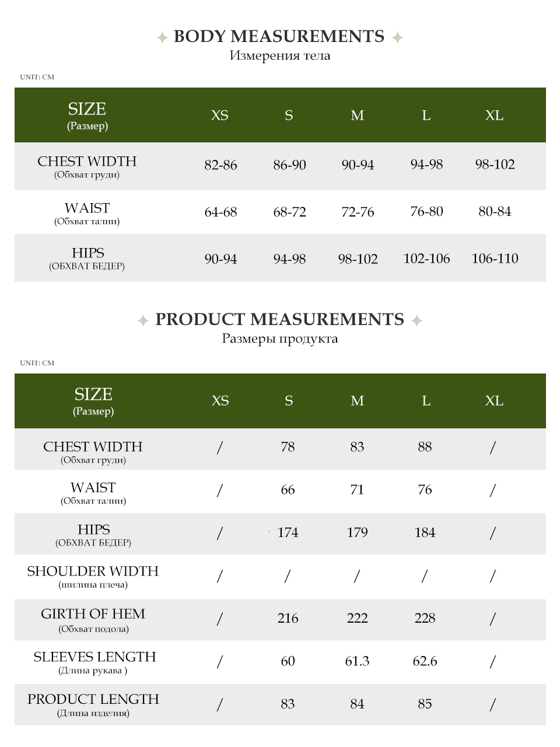Click the star icon left of PRODUCT MEASUREMENTS

(x=143, y=320)
